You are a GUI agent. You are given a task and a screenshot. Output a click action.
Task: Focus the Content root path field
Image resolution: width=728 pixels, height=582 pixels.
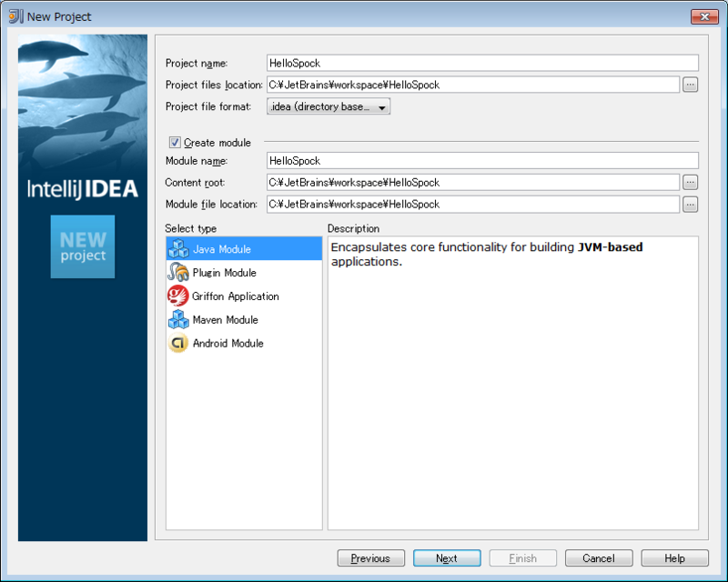[x=473, y=183]
